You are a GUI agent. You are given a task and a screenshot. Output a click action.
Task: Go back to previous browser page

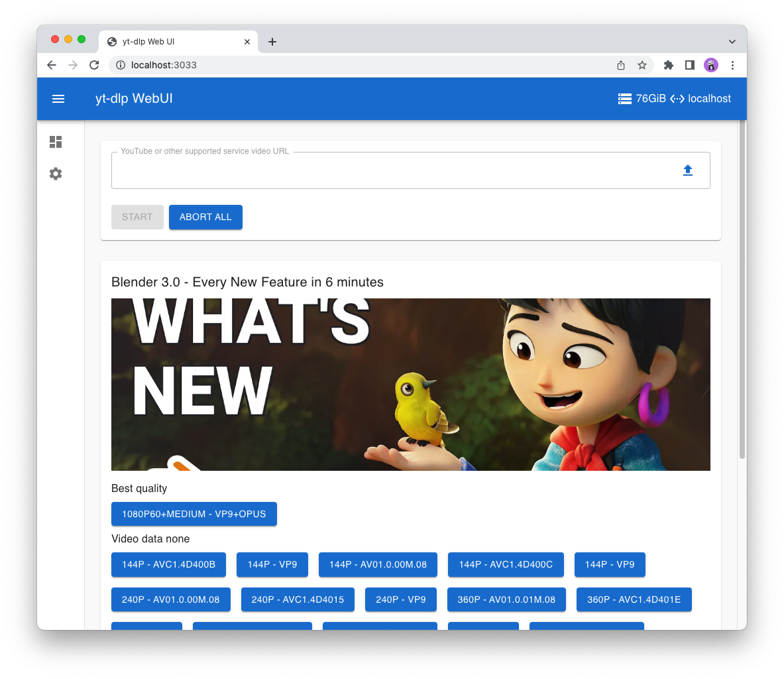(52, 65)
